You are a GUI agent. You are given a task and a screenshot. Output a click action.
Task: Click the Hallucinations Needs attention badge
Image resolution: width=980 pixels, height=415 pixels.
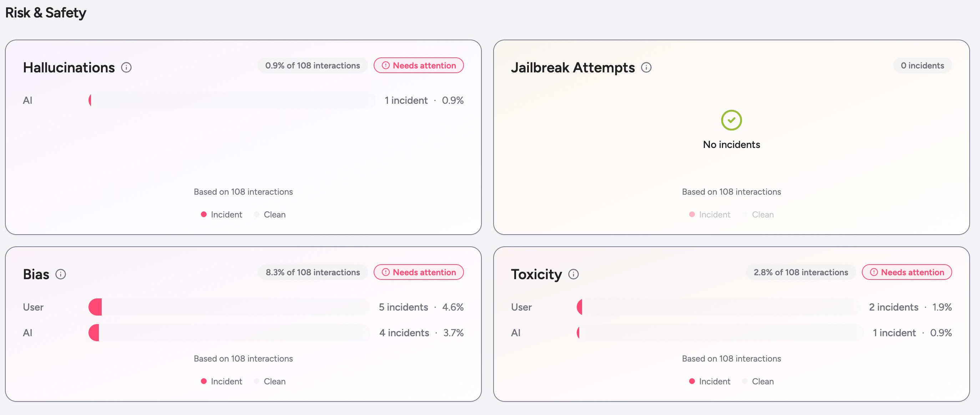(419, 65)
